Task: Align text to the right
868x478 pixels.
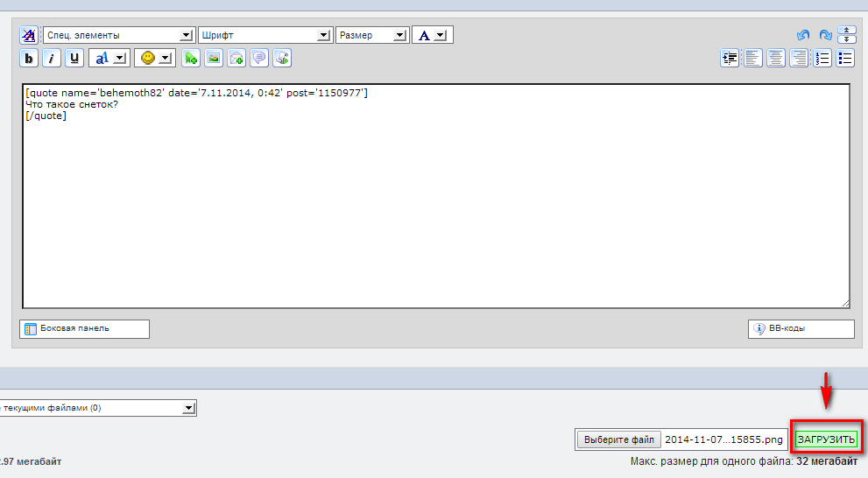Action: [798, 59]
